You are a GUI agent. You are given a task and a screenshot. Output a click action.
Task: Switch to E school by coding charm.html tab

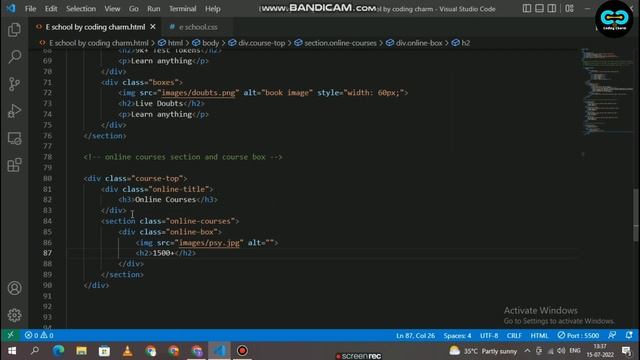tap(95, 27)
